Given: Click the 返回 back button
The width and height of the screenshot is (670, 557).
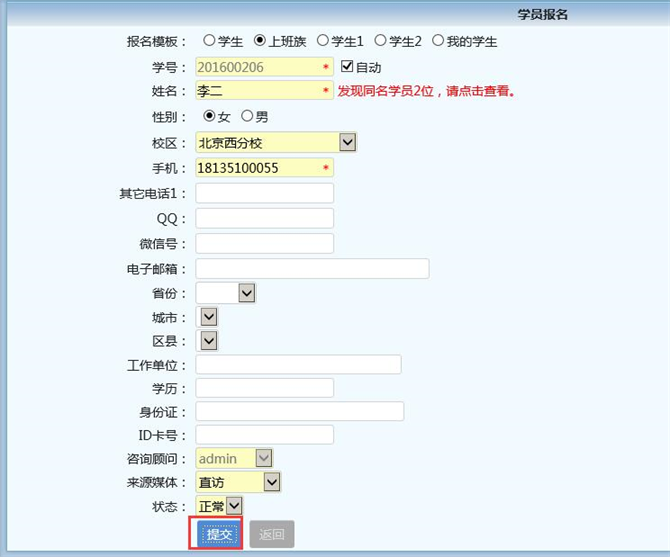Looking at the screenshot, I should [x=271, y=534].
